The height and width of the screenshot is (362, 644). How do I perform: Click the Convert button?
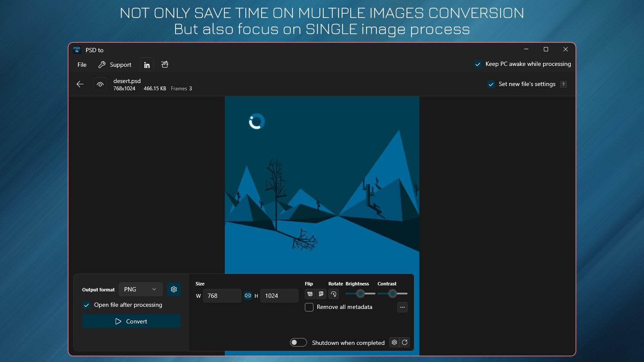click(x=131, y=321)
